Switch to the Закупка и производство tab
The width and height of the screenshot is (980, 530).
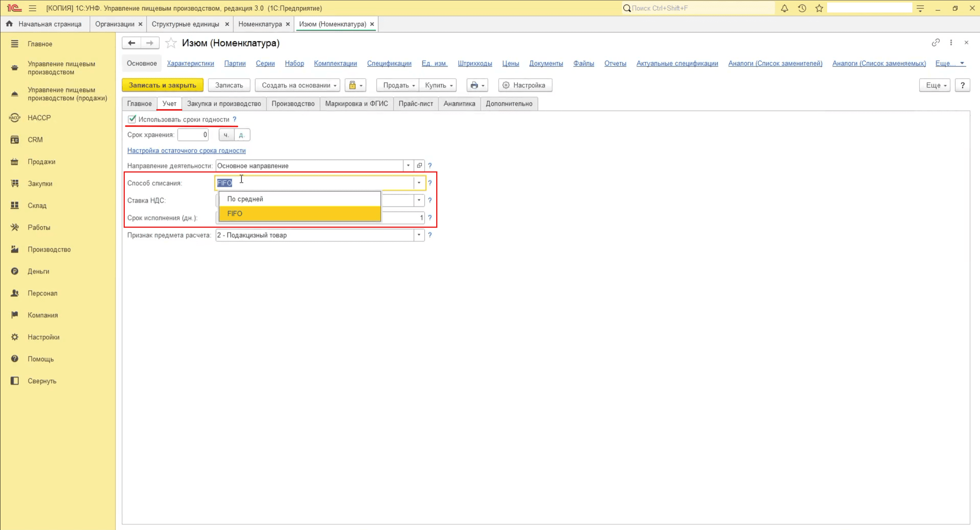click(x=224, y=104)
